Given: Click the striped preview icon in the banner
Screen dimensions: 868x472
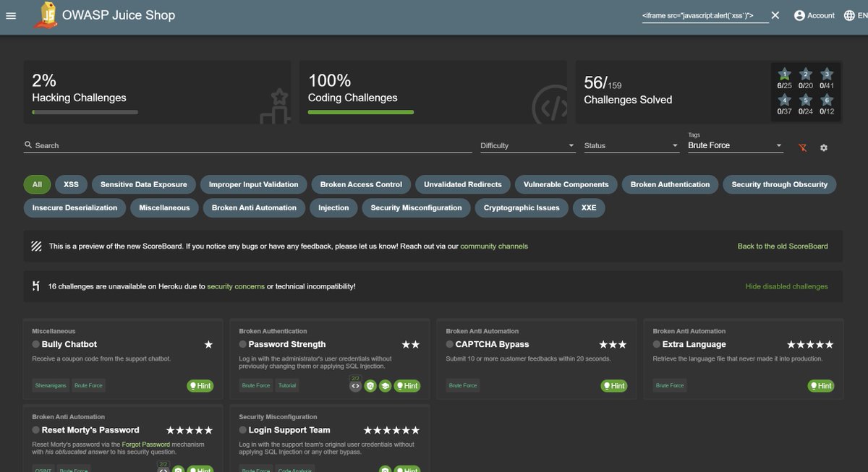Looking at the screenshot, I should [36, 246].
